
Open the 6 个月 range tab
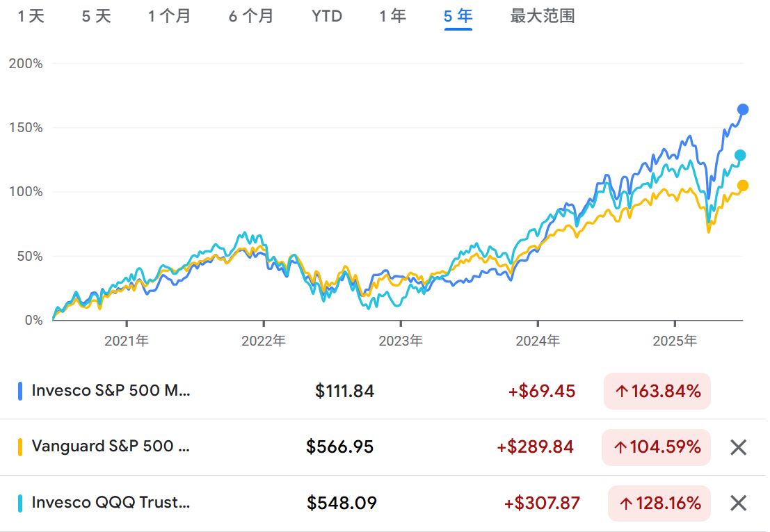pos(251,16)
